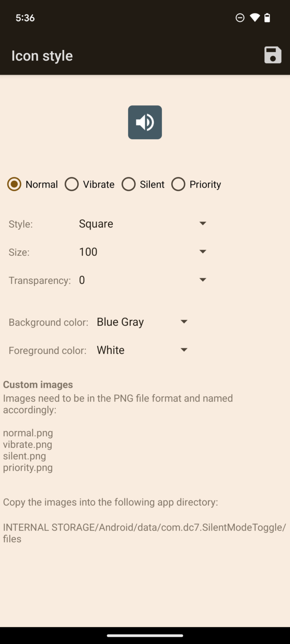Tap the battery indicator icon
This screenshot has width=290, height=644.
267,18
